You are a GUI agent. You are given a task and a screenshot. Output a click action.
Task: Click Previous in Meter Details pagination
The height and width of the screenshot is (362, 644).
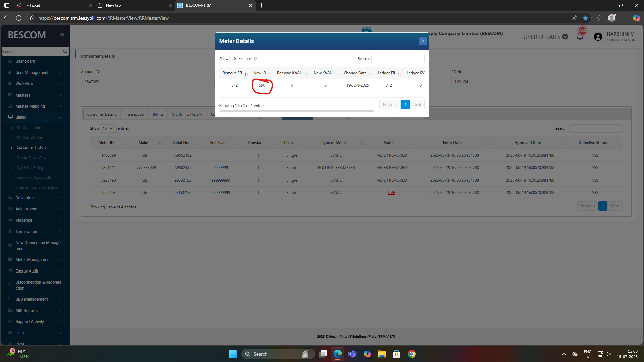click(390, 105)
